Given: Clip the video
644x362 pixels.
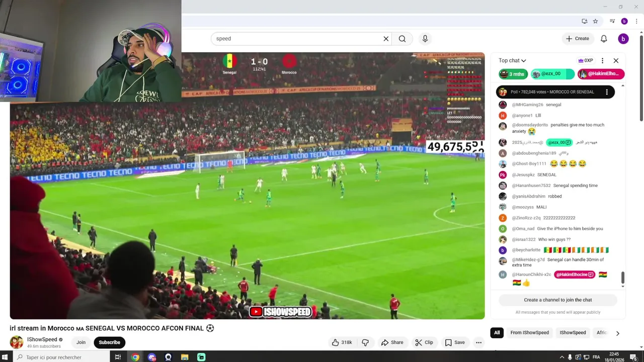Looking at the screenshot, I should click(424, 342).
